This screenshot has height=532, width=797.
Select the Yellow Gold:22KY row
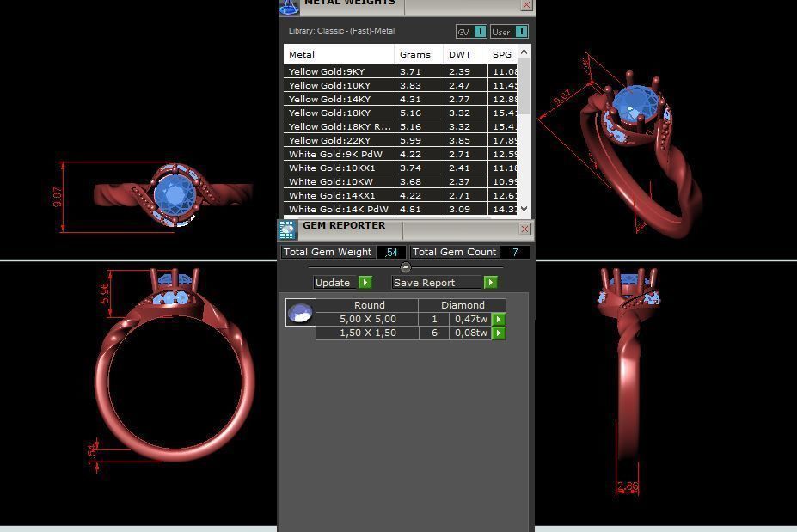400,140
